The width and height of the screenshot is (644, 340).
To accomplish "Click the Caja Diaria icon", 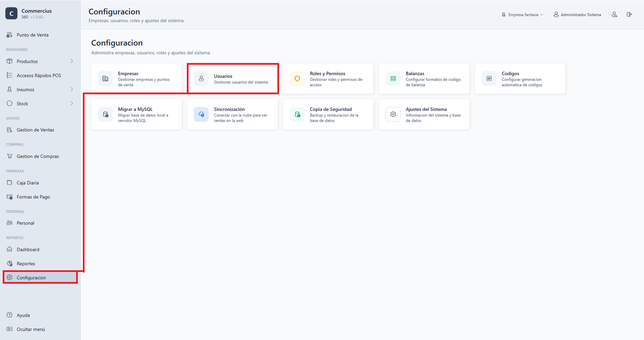I will [x=9, y=182].
